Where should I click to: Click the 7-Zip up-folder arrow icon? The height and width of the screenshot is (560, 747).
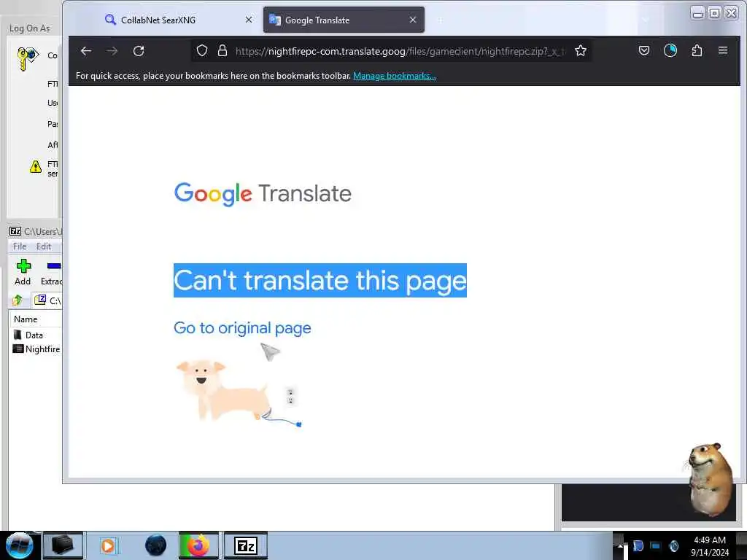[18, 300]
